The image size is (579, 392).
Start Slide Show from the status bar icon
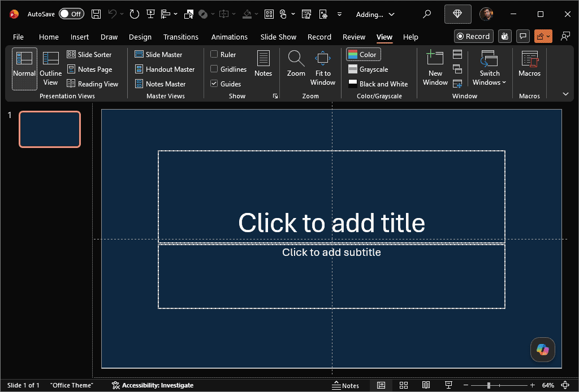[x=448, y=385]
